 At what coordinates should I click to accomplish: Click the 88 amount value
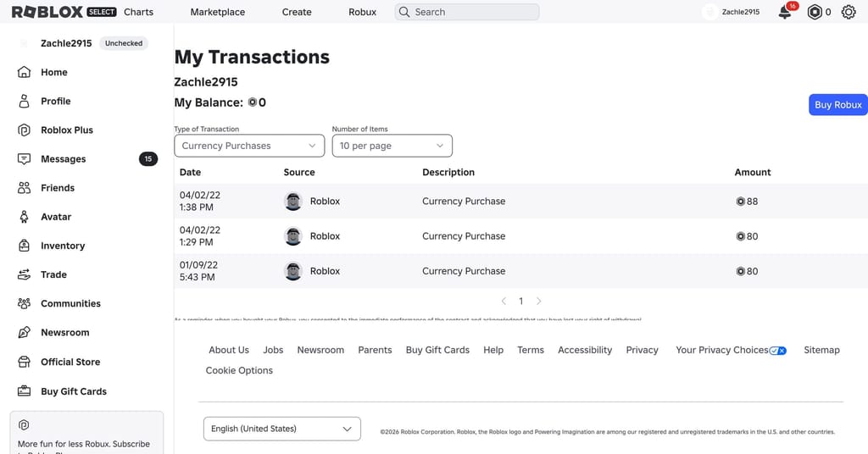[x=752, y=202]
